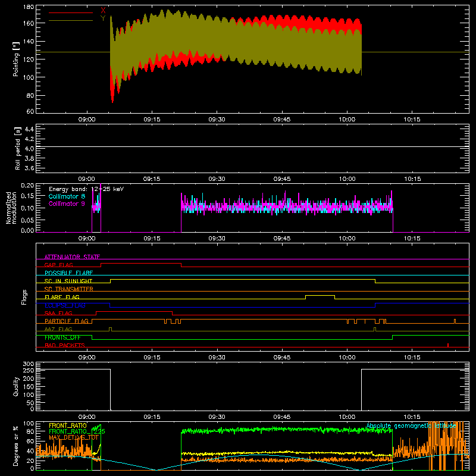Click the "Roll period [s]" axis title
This screenshot has height=476, width=476.
18,148
